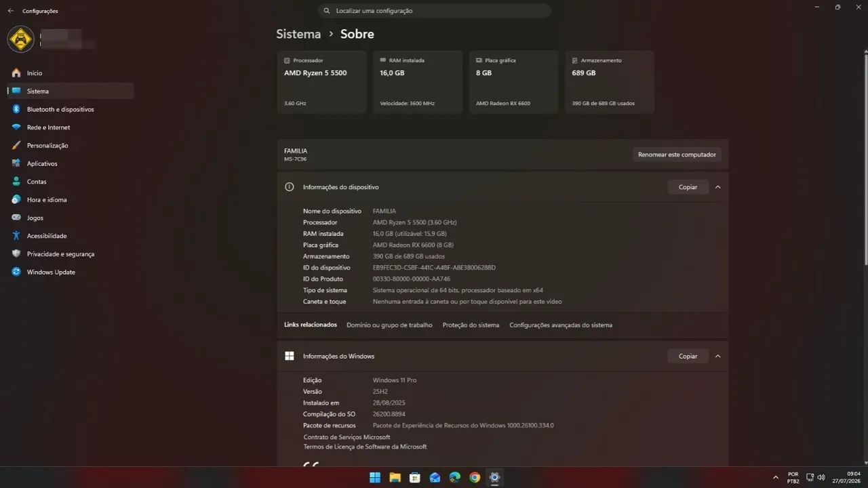Focus the Localizar uma configuração search box

coord(434,11)
